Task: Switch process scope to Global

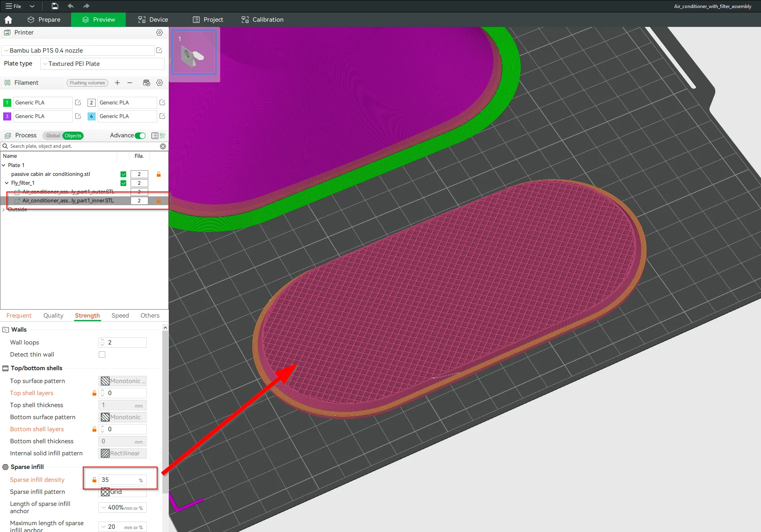Action: [x=53, y=136]
